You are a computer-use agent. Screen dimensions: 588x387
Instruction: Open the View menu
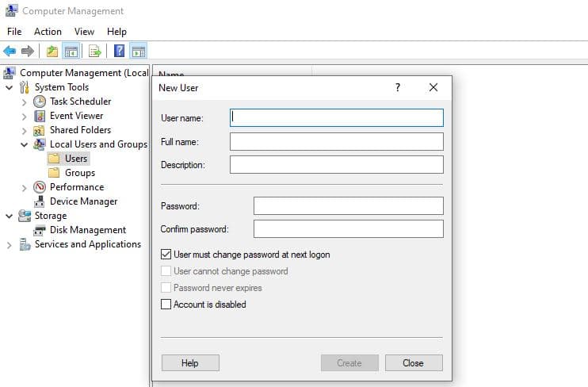pos(84,32)
